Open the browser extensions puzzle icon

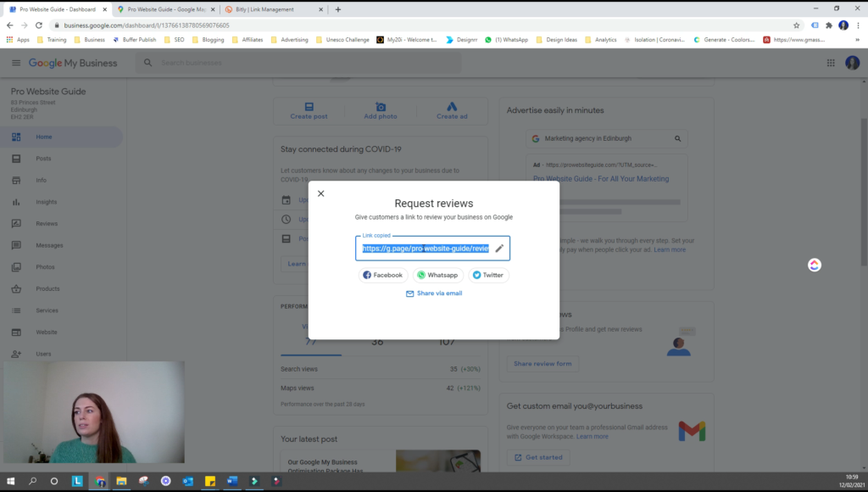point(829,25)
